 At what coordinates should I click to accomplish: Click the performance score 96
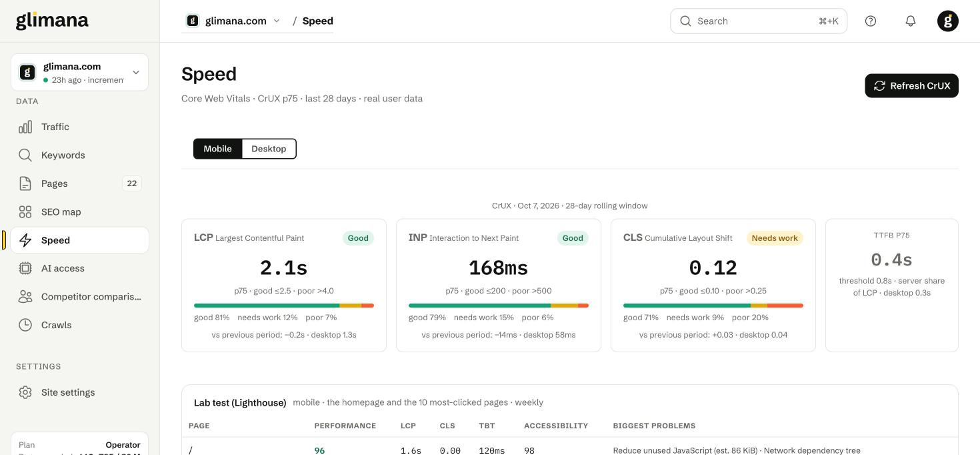tap(320, 450)
